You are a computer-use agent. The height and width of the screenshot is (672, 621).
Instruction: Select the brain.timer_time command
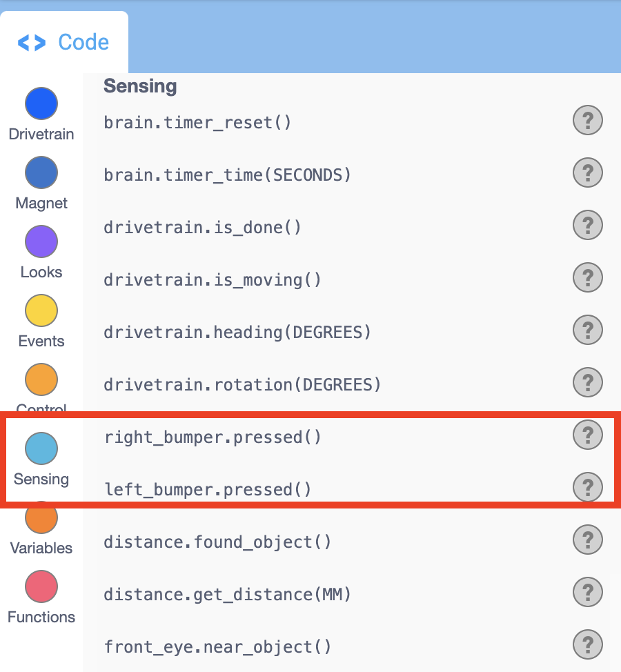pos(228,175)
